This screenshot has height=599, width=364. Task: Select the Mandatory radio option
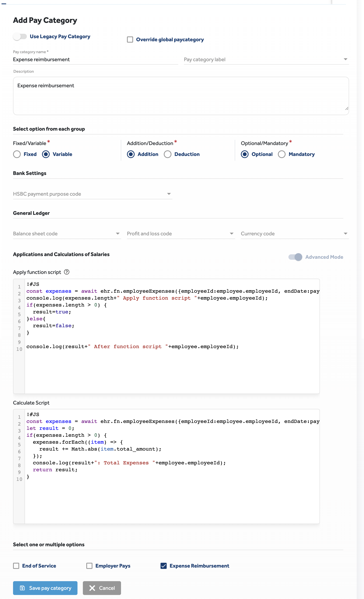pos(282,154)
